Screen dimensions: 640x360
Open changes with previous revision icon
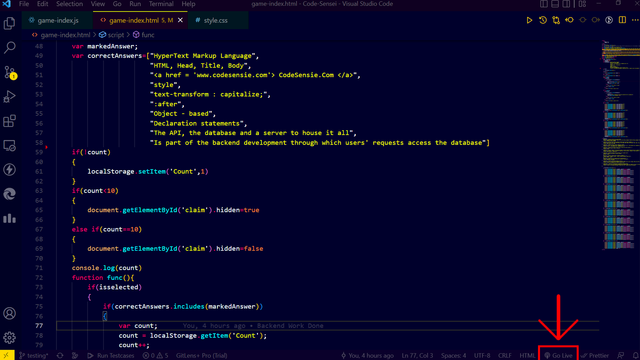point(569,20)
